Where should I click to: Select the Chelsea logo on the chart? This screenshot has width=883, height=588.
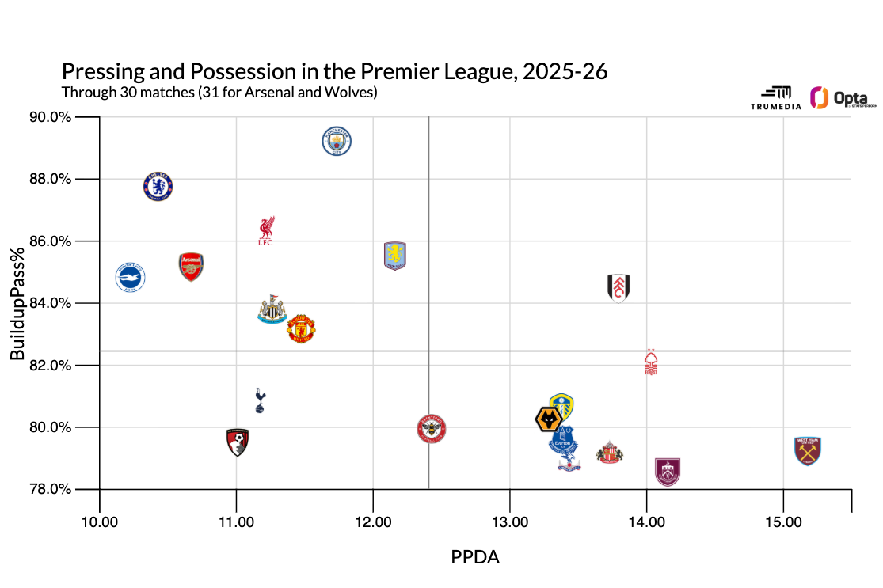point(158,187)
